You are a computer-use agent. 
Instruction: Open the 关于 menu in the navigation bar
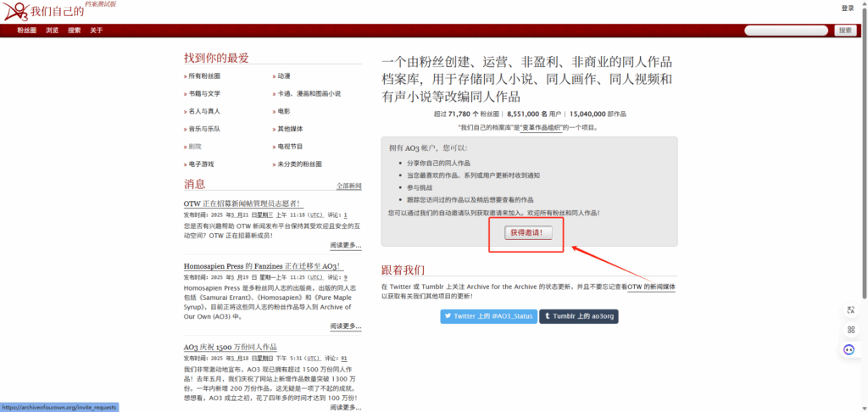coord(97,31)
